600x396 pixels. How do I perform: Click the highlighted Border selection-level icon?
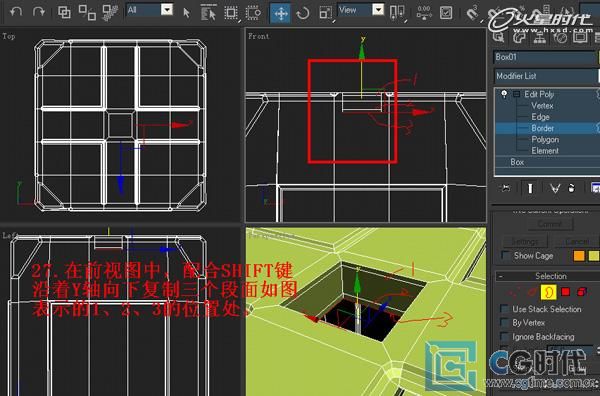(548, 292)
